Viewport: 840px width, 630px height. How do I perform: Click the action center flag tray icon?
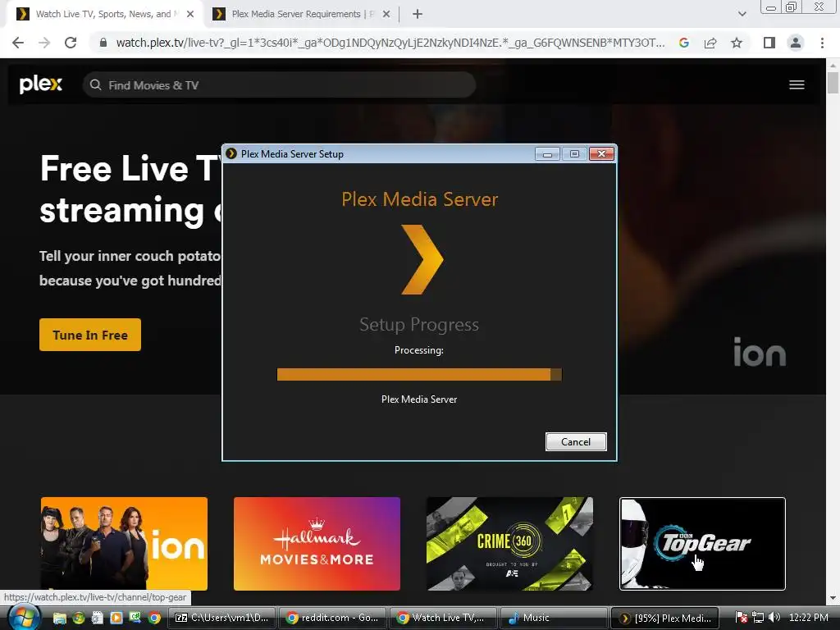pyautogui.click(x=742, y=617)
